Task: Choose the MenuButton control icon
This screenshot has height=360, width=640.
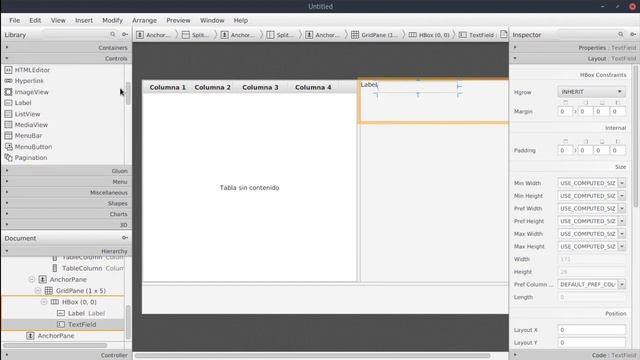Action: click(x=8, y=147)
